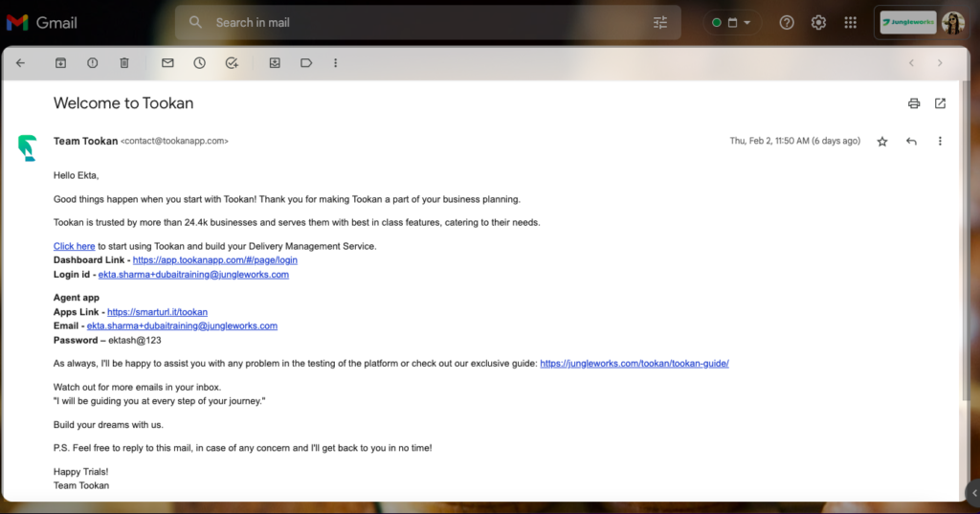The width and height of the screenshot is (980, 514).
Task: Add this email to Tasks
Action: (x=231, y=63)
